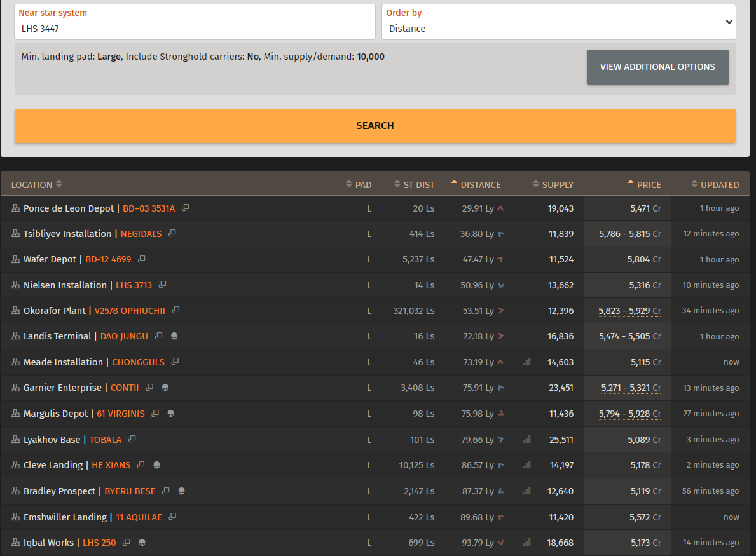Viewport: 756px width, 556px height.
Task: Click price 5,089 Cr
Action: click(644, 440)
